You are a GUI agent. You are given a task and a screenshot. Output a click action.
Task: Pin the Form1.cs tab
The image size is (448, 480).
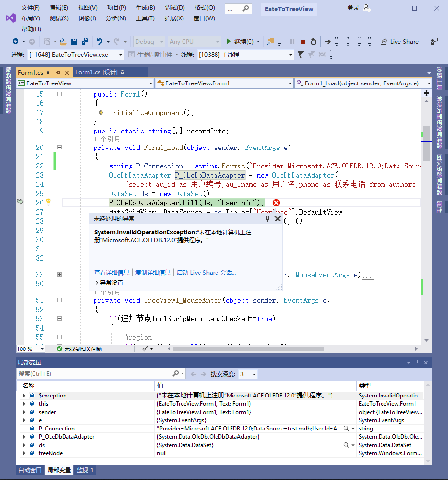58,72
